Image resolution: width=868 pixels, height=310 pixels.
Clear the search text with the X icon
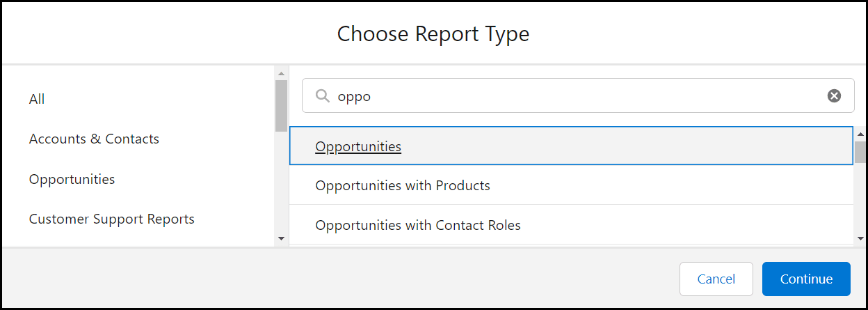834,96
